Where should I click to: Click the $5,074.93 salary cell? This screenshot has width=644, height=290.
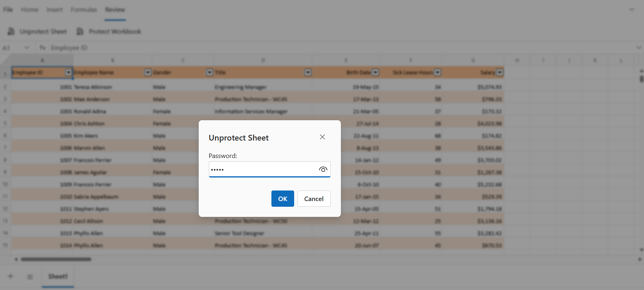tap(473, 87)
